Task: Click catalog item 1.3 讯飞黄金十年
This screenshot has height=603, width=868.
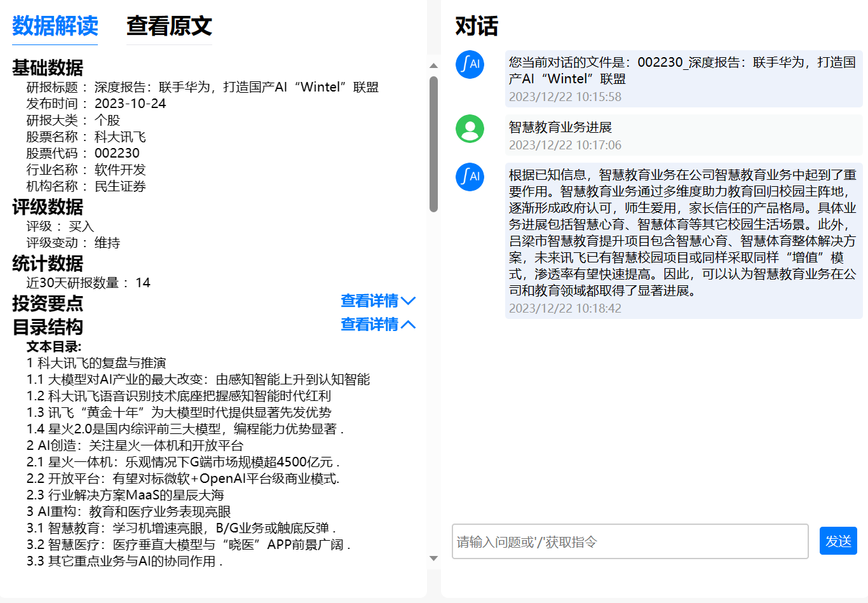Action: coord(179,412)
